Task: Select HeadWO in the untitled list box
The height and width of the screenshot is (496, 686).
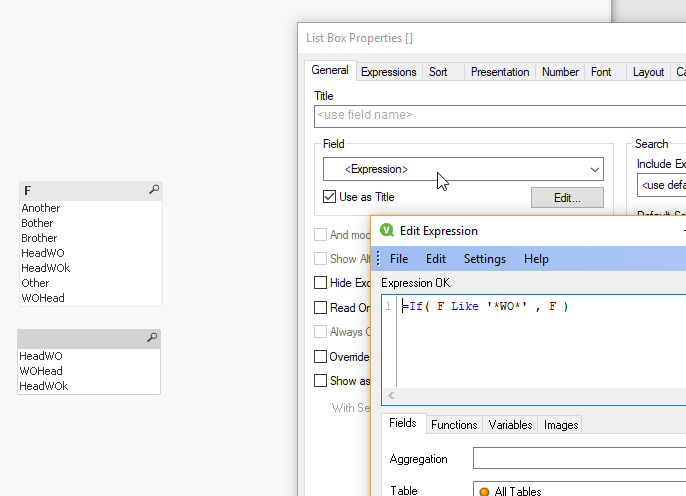Action: click(x=89, y=356)
